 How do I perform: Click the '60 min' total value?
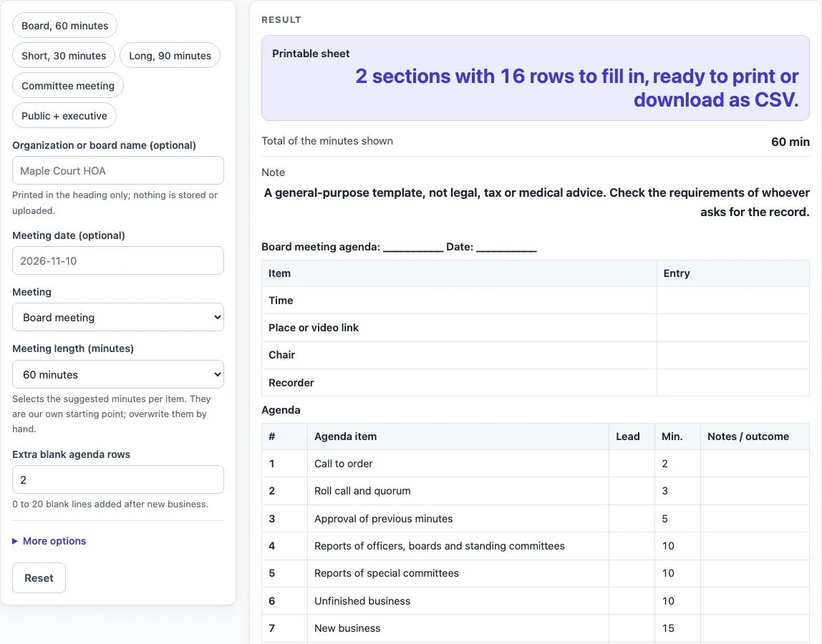coord(790,142)
